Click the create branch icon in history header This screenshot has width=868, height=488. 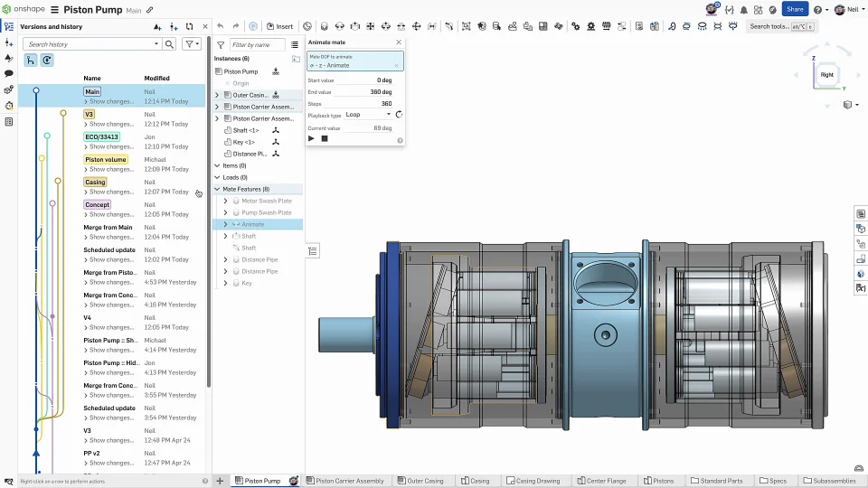click(x=174, y=26)
